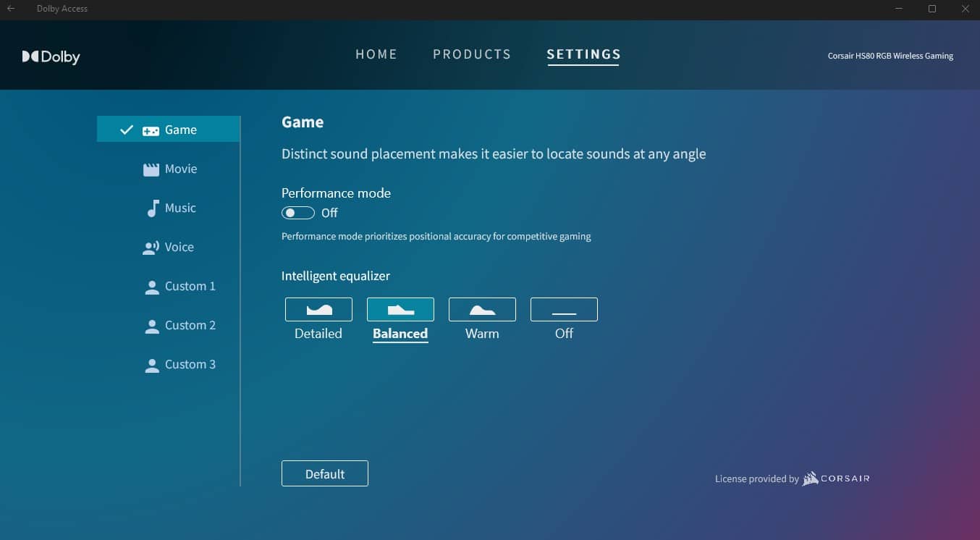Viewport: 980px width, 540px height.
Task: Select the Music profile label
Action: tap(180, 208)
